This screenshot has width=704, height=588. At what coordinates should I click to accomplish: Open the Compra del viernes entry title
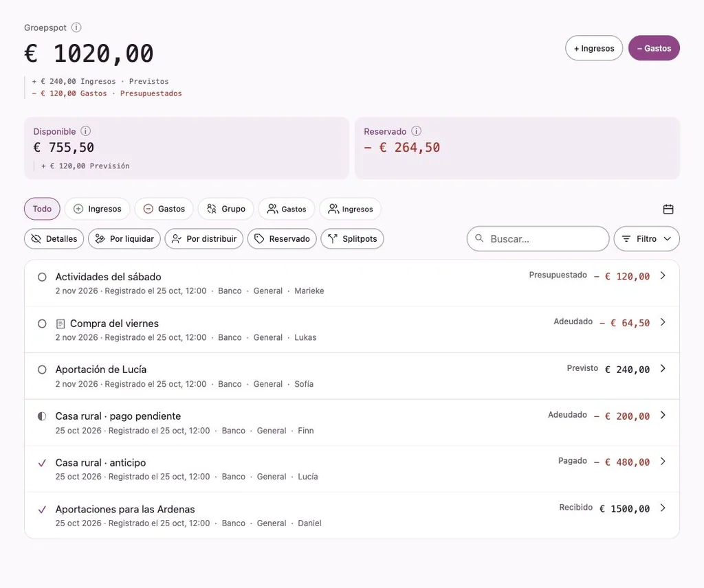click(x=115, y=324)
